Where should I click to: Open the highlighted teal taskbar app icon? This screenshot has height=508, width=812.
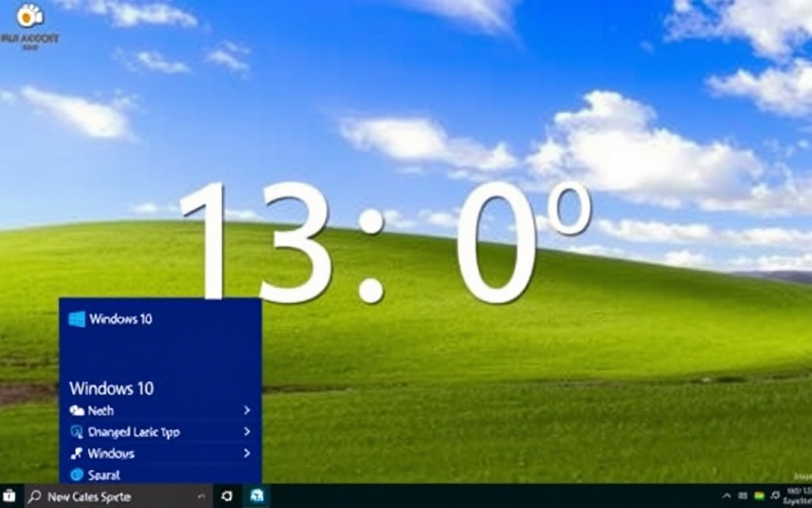pos(257,496)
